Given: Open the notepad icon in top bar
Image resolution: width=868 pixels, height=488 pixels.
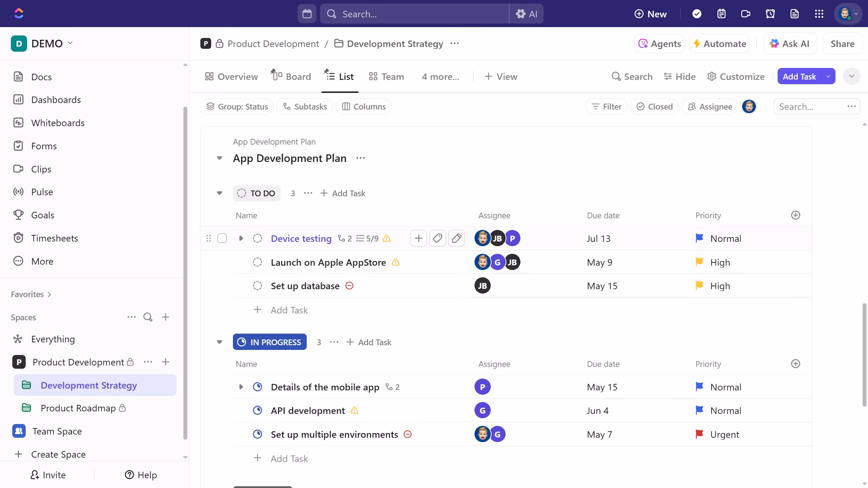Looking at the screenshot, I should 722,14.
